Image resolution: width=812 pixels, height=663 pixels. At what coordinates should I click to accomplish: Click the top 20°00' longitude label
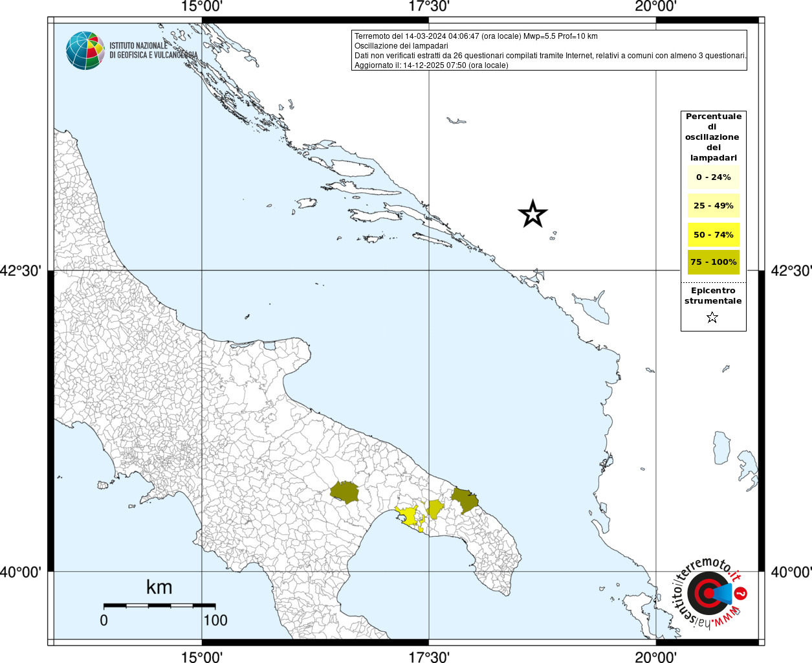coord(655,6)
